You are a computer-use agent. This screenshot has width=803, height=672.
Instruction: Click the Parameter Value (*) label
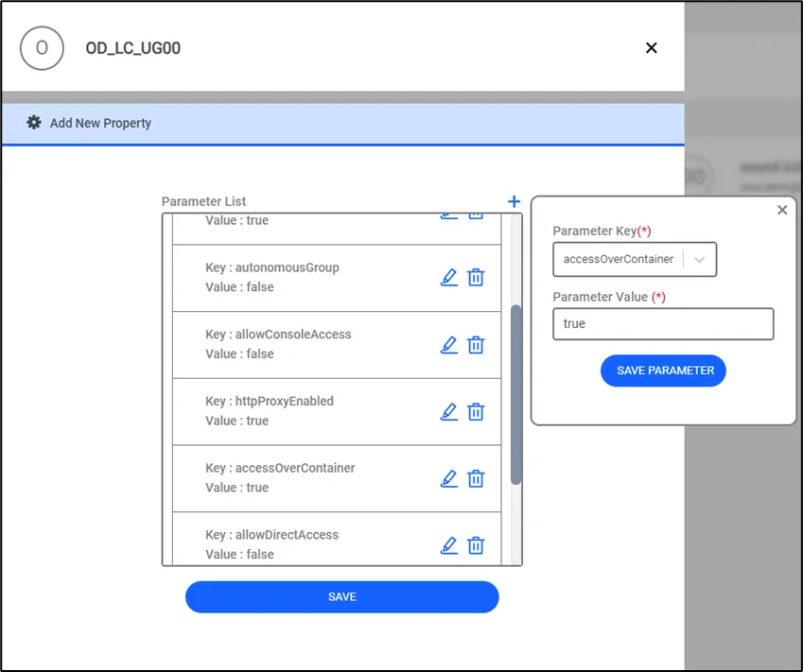[609, 297]
